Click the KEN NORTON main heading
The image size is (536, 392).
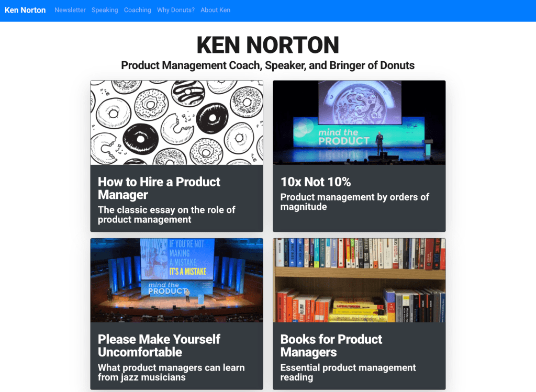coord(267,45)
